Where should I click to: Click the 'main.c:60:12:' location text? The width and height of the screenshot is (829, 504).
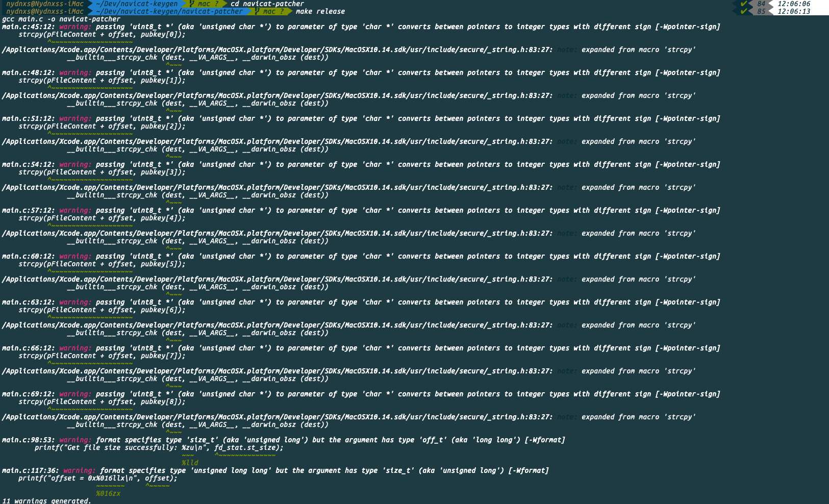29,256
